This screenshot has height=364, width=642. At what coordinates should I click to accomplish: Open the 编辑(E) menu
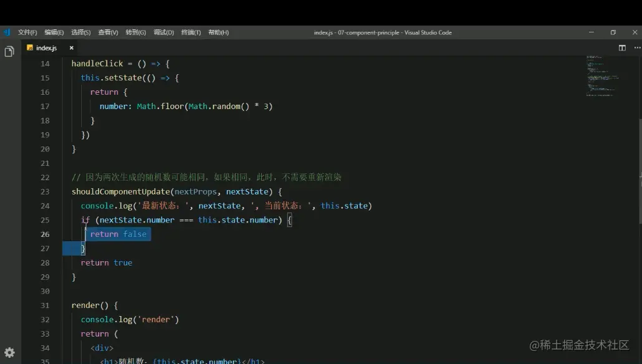click(x=54, y=32)
